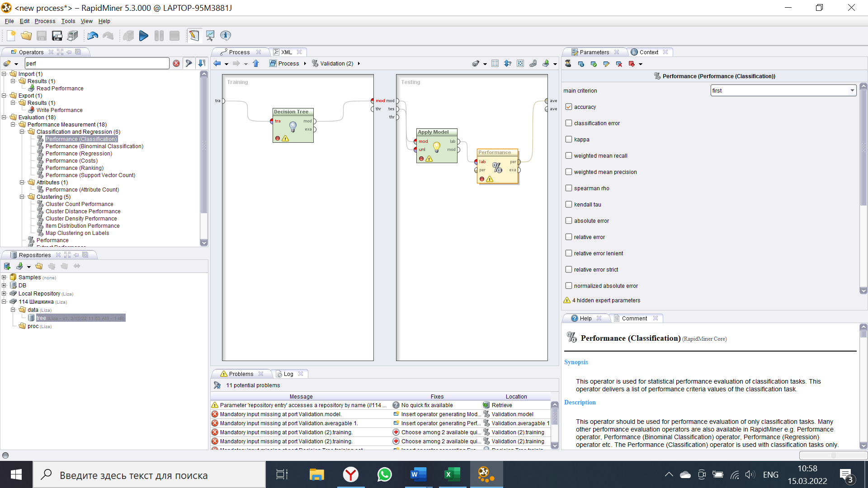Open WhatsApp from the taskbar
868x488 pixels.
click(x=384, y=474)
